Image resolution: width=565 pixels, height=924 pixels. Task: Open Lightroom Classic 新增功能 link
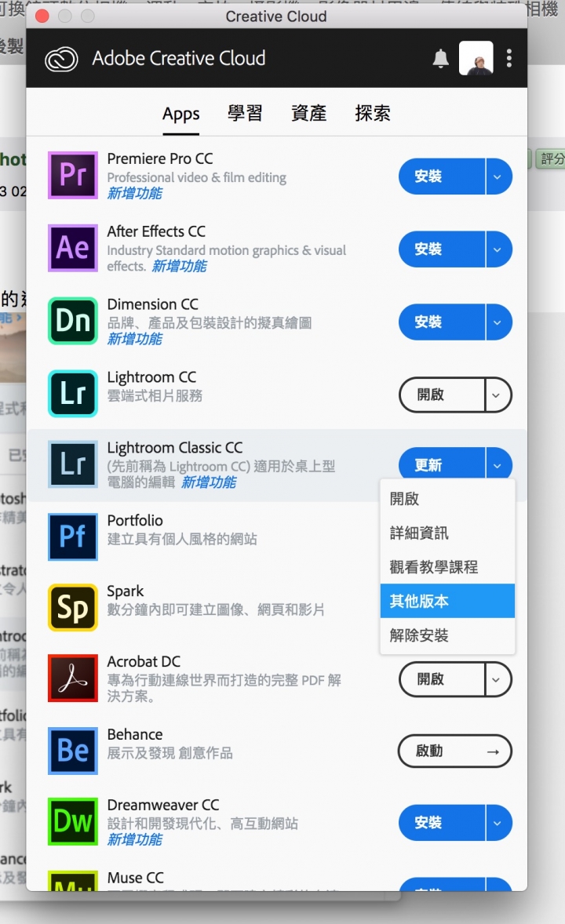(x=209, y=482)
